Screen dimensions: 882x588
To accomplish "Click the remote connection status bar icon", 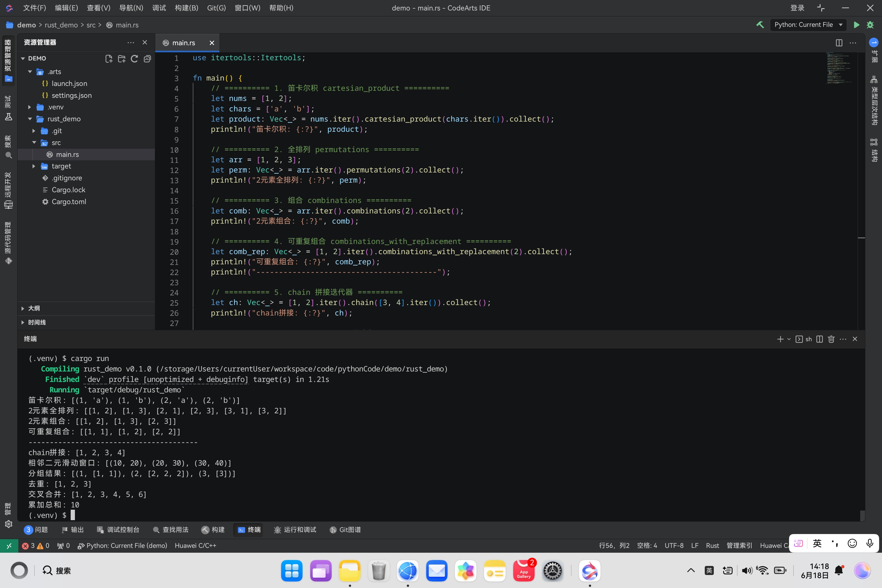I will (9, 546).
